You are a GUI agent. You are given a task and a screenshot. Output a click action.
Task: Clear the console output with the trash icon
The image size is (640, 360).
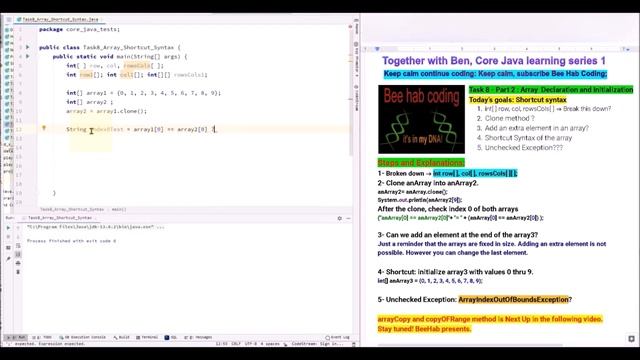18,272
